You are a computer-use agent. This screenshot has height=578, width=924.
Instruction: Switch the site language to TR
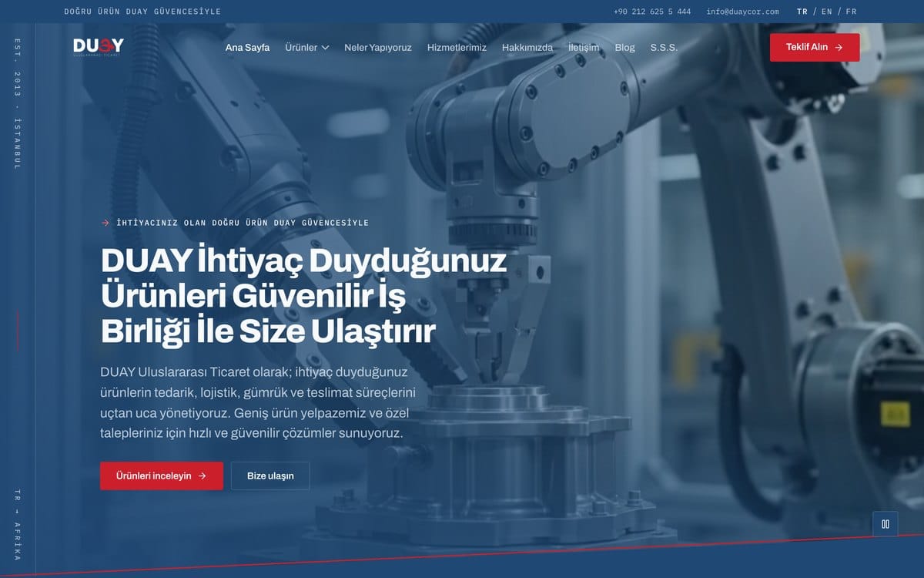pyautogui.click(x=802, y=12)
